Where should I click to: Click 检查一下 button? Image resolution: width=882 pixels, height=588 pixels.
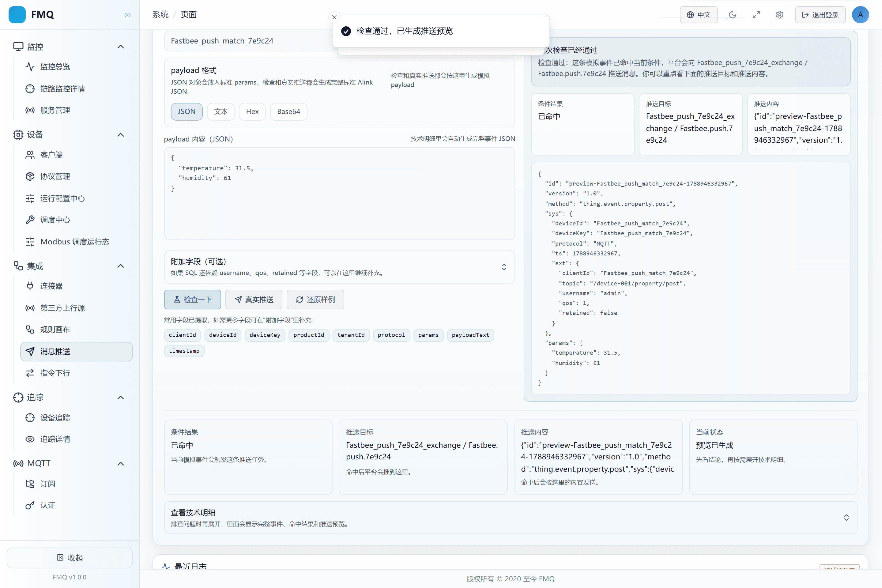click(x=192, y=299)
